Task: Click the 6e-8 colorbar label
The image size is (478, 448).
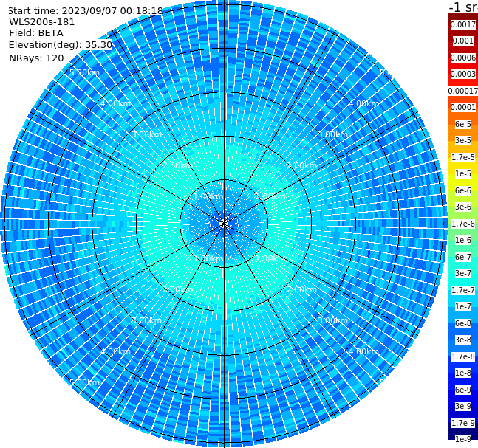Action: pos(463,323)
